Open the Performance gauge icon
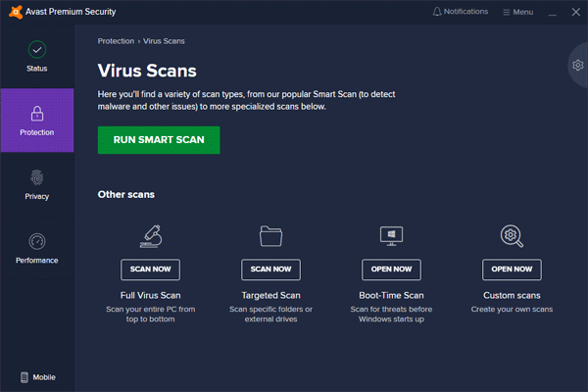 (37, 241)
